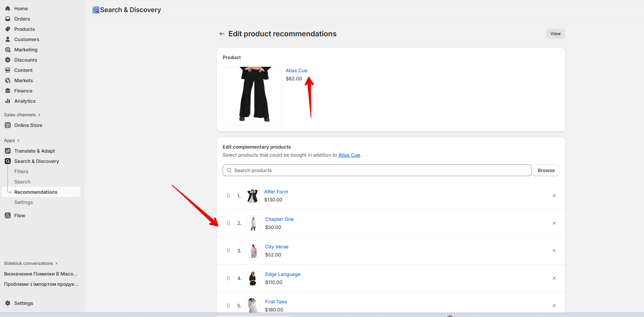Viewport: 644px width, 317px height.
Task: Click the drag handle for Chapter One
Action: tap(228, 223)
